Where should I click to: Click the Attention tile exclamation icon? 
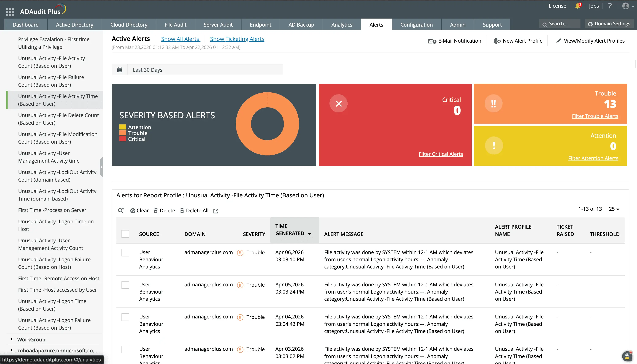pyautogui.click(x=494, y=145)
